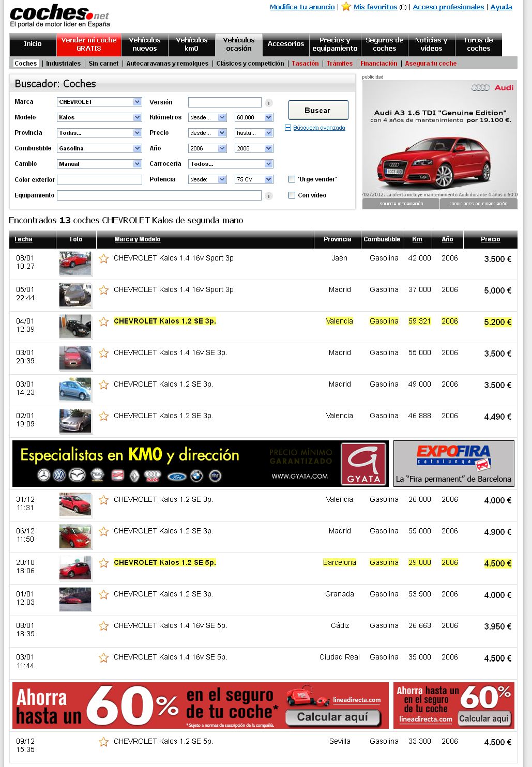Screen dimensions: 532x767
Task: Open the Kilómetros maximum dropdown 60.000
Action: (254, 117)
